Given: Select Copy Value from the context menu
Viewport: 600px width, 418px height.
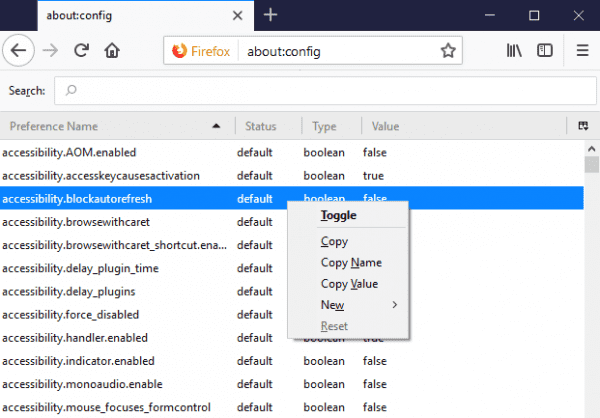Looking at the screenshot, I should (349, 284).
